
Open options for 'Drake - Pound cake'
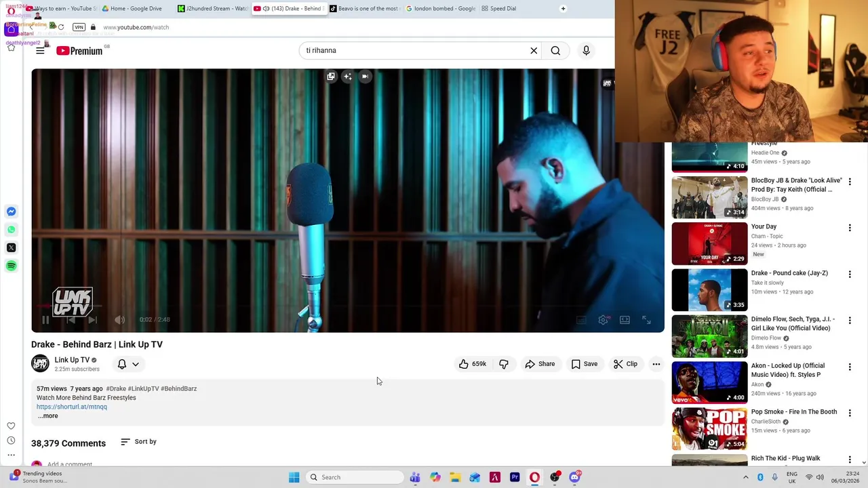[x=850, y=274]
